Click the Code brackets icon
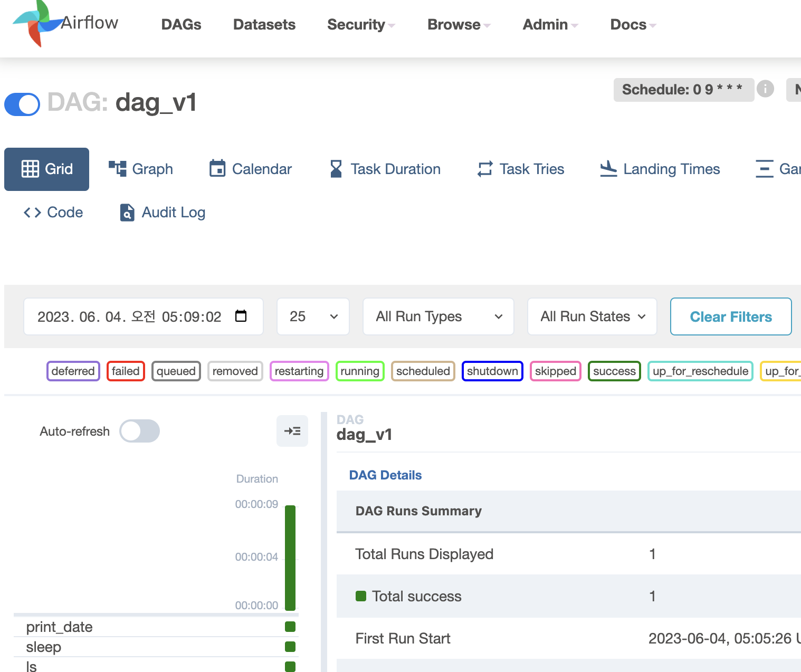 coord(32,213)
